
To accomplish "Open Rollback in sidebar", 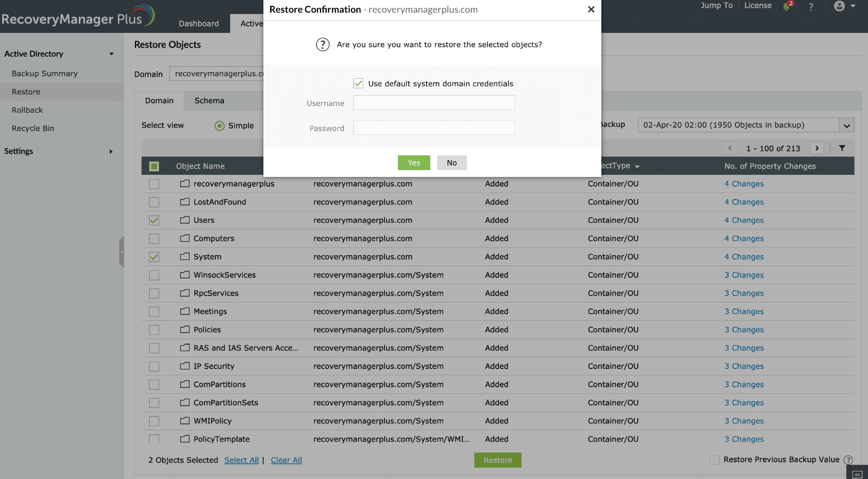I will click(28, 110).
